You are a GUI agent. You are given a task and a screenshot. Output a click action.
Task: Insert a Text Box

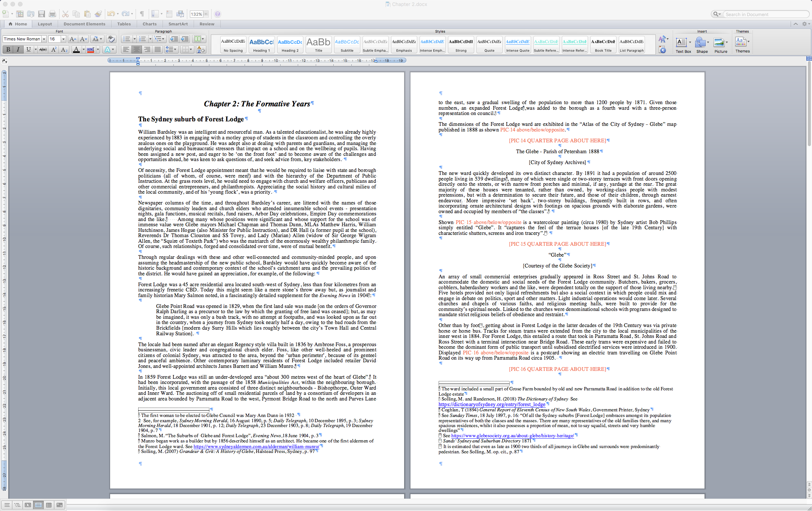681,43
